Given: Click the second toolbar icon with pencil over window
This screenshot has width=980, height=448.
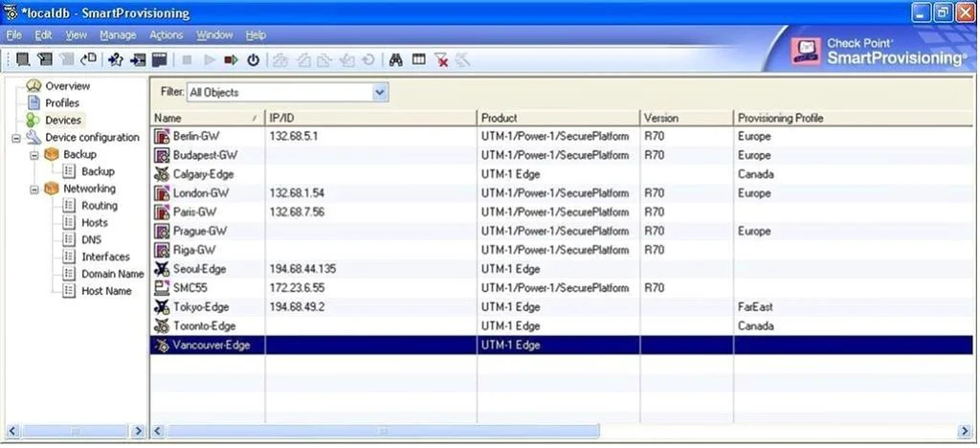Looking at the screenshot, I should click(44, 60).
